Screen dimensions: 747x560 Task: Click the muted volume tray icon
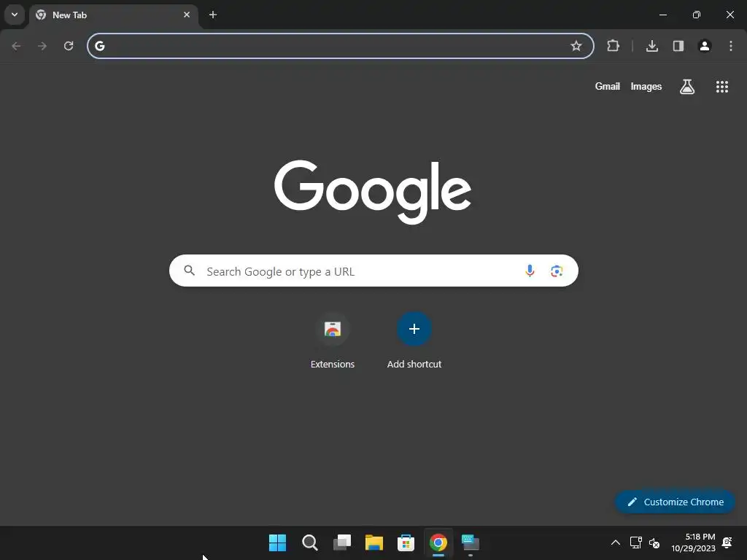(x=654, y=542)
